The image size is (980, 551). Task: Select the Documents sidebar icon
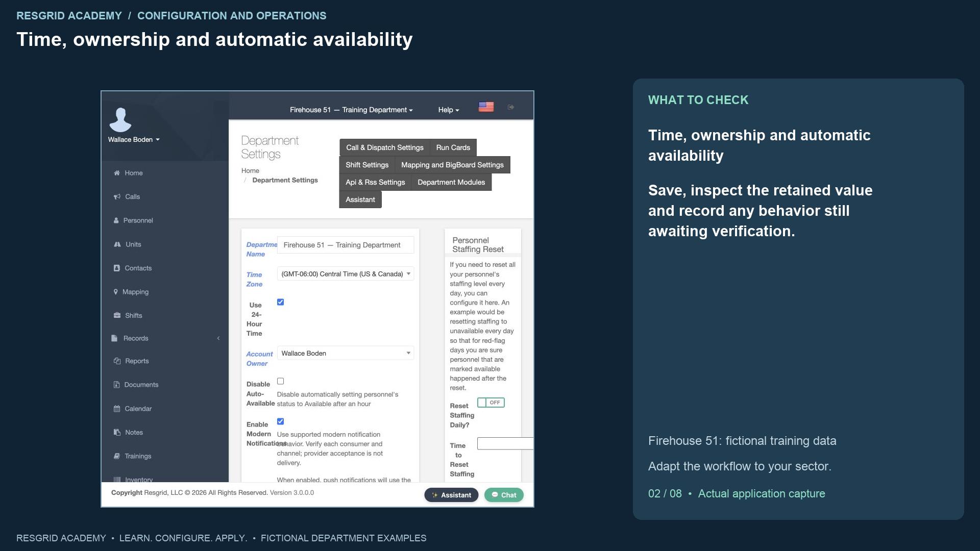pyautogui.click(x=116, y=385)
